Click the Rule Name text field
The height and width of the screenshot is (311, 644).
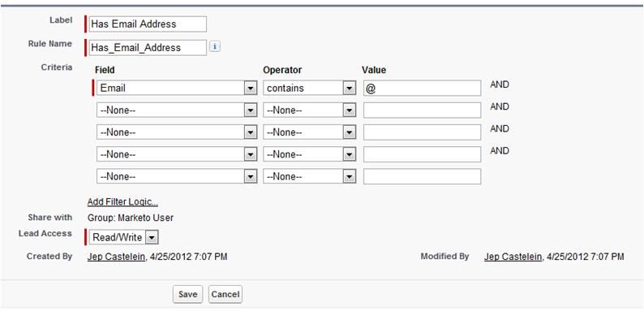point(148,48)
